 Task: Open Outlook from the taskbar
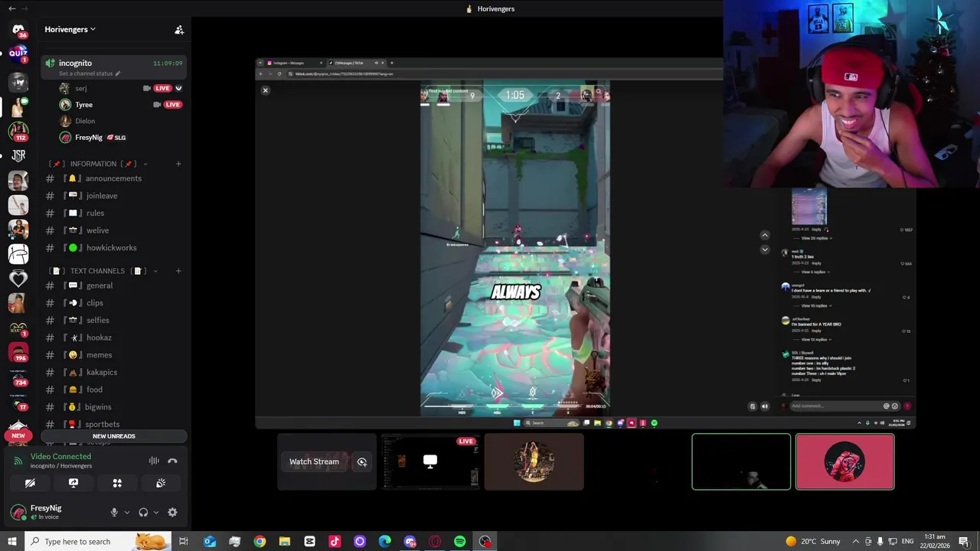click(x=210, y=541)
